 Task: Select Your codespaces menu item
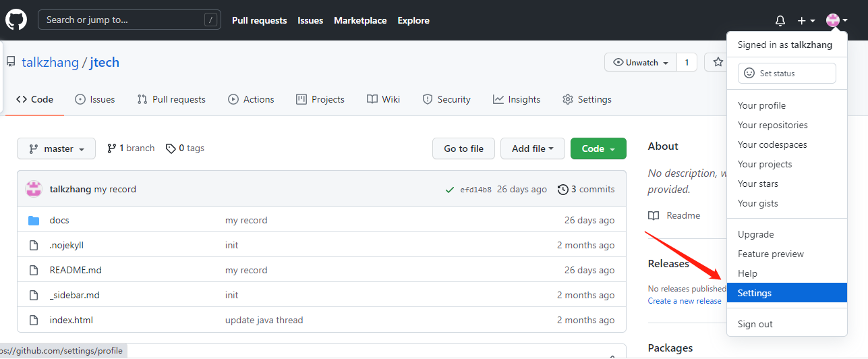787,144
